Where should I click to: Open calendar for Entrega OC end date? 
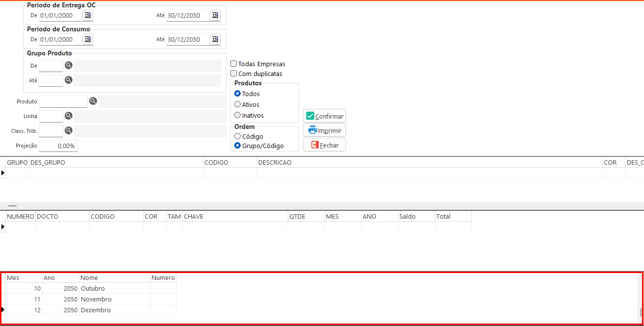pos(215,15)
